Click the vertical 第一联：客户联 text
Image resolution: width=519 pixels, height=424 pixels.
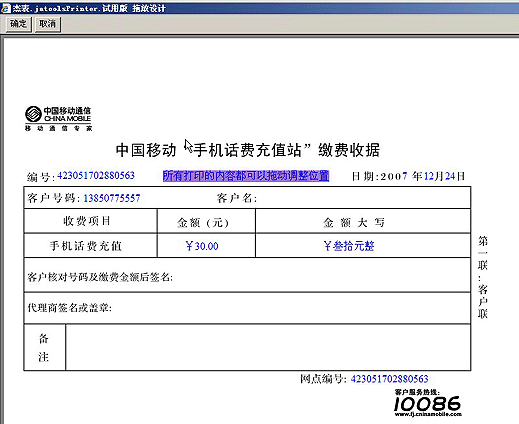pos(483,277)
